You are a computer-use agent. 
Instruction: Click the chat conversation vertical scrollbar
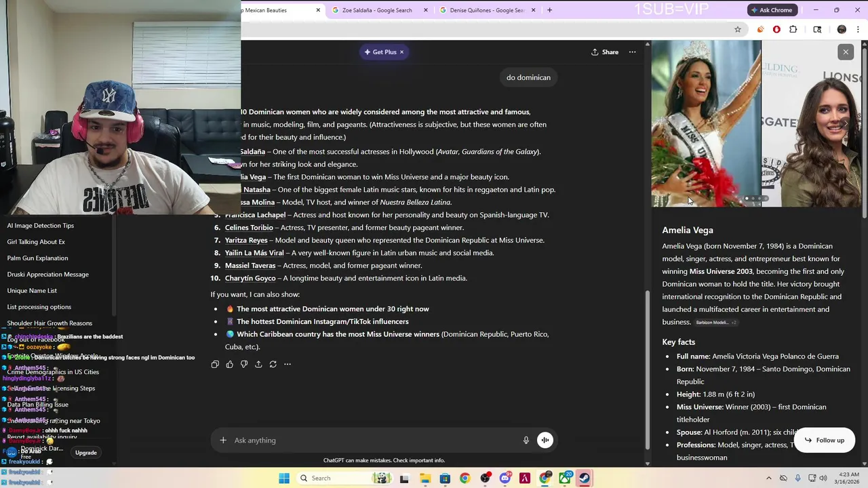(648, 369)
